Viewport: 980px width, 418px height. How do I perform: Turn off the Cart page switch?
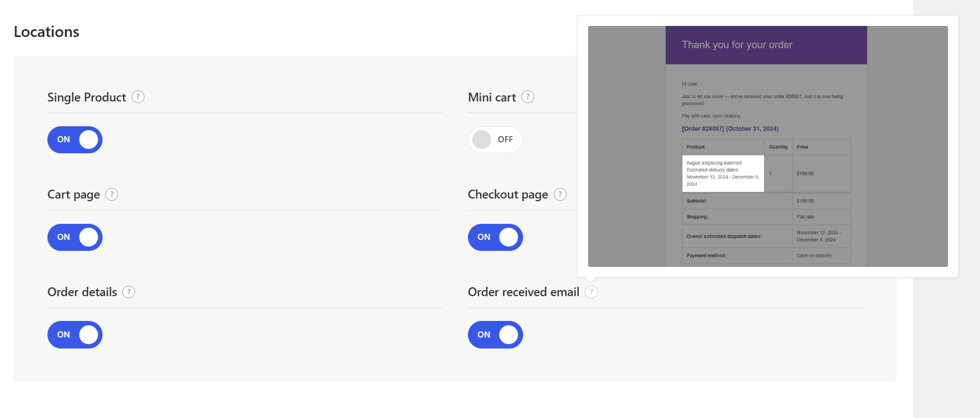click(x=75, y=237)
